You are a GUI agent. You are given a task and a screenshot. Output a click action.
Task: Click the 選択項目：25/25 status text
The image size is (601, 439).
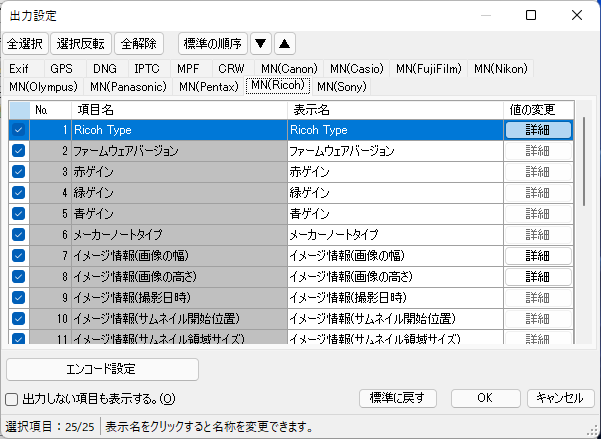tap(50, 427)
